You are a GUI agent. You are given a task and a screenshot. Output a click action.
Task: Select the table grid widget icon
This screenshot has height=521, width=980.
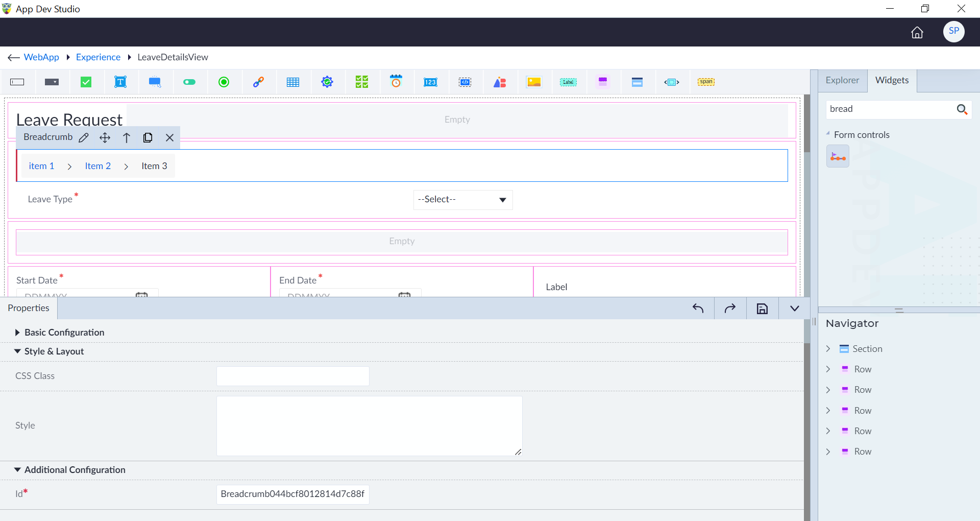(293, 82)
